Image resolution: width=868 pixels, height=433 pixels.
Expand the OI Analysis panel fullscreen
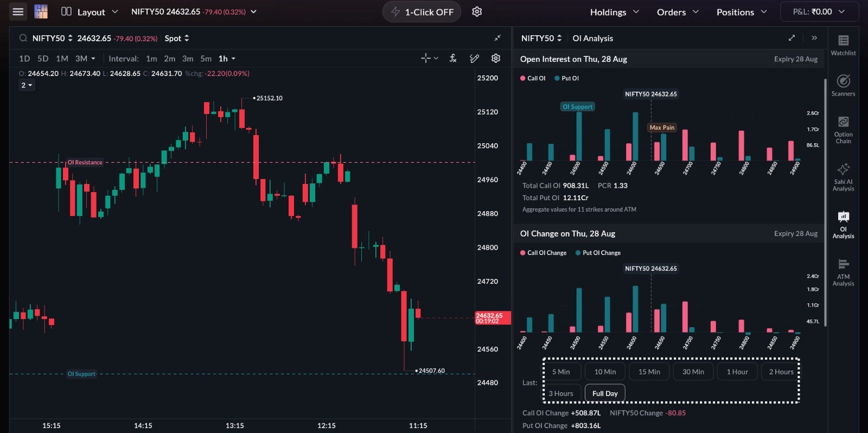coord(792,38)
